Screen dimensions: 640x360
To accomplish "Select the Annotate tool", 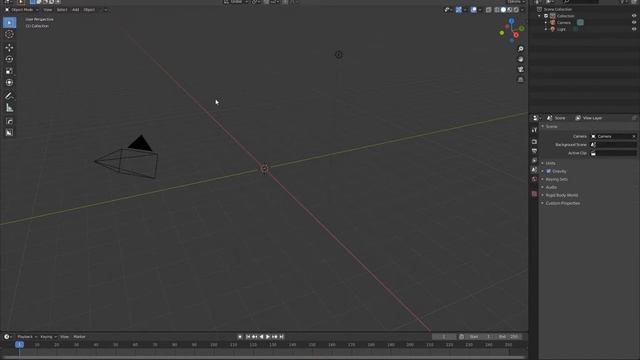I will (x=9, y=96).
